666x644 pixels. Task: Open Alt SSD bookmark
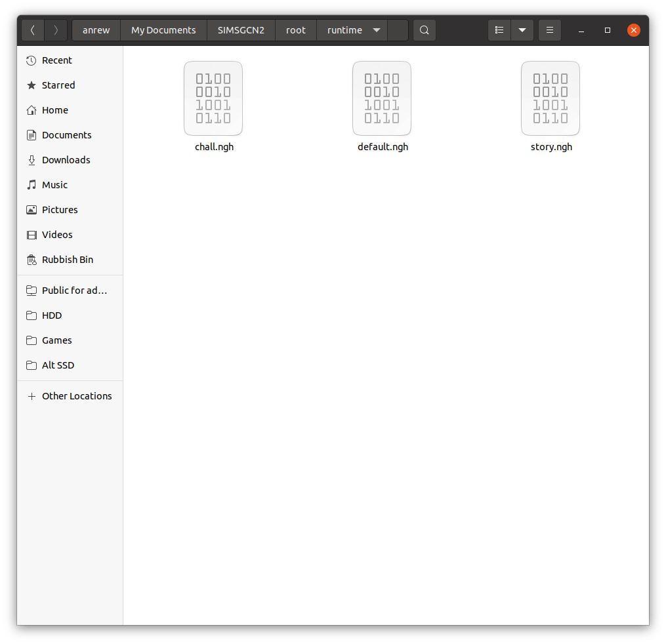(58, 365)
